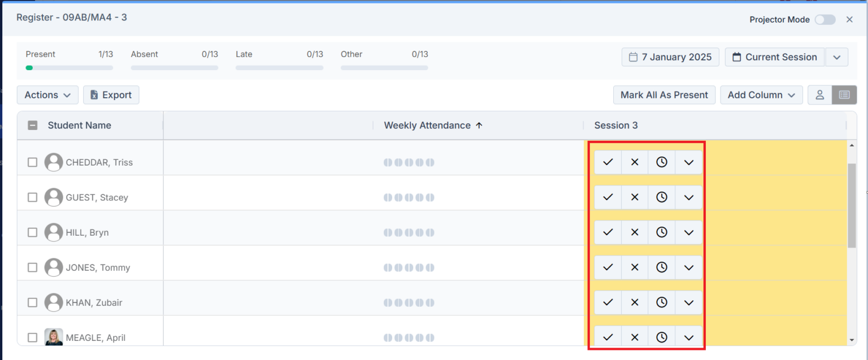
Task: Mark JONES, Tommy present via the tick icon
Action: click(x=607, y=267)
